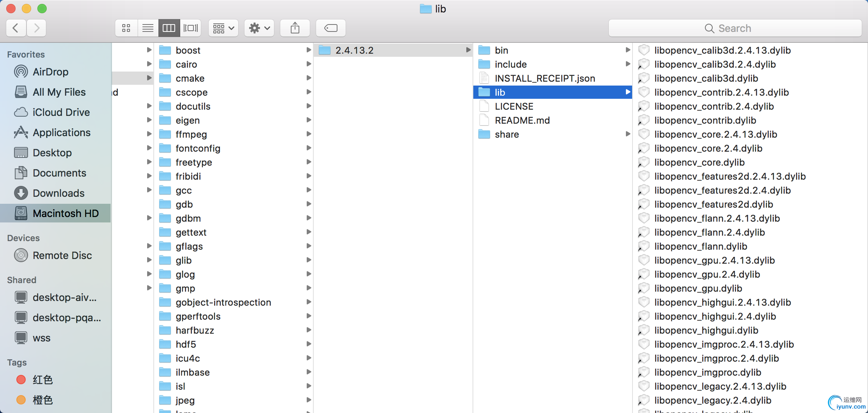
Task: Open the eigen folder
Action: [x=234, y=120]
